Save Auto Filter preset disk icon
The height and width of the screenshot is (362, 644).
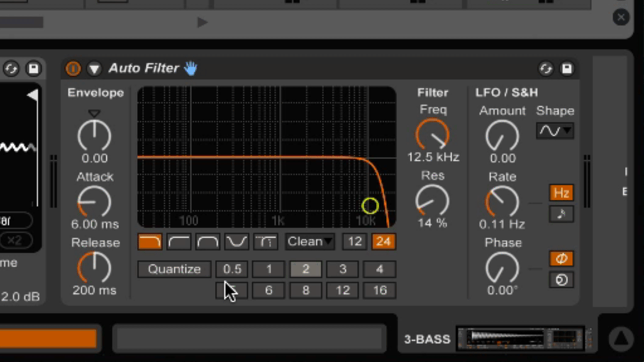point(567,69)
